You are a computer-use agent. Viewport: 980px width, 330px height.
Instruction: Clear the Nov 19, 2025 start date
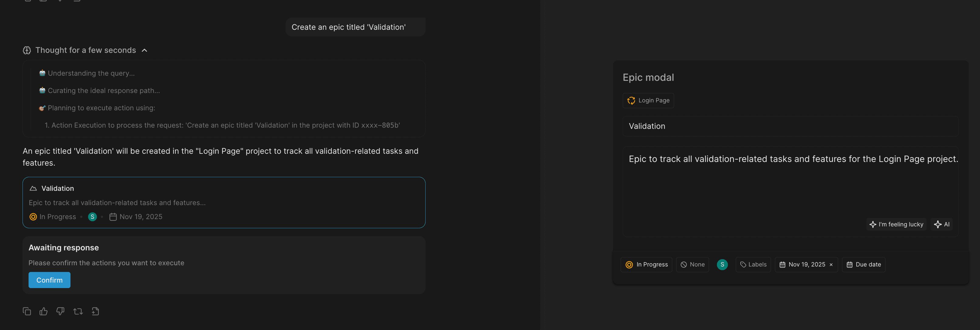[831, 265]
